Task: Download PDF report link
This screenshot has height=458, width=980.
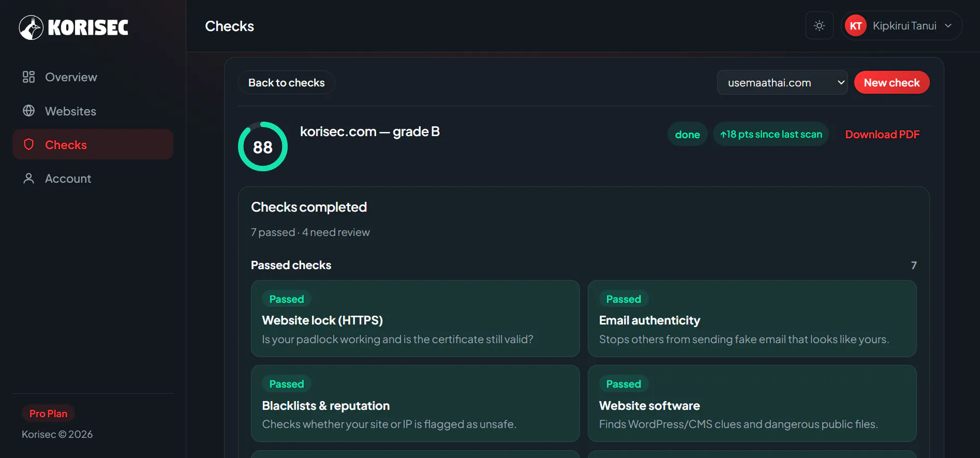Action: click(882, 135)
